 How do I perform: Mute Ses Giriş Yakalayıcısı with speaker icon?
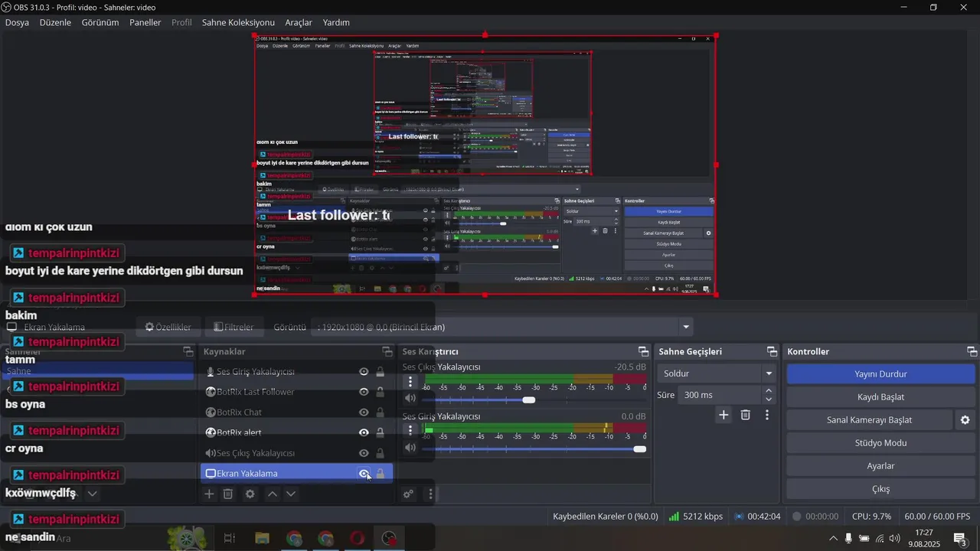[410, 448]
